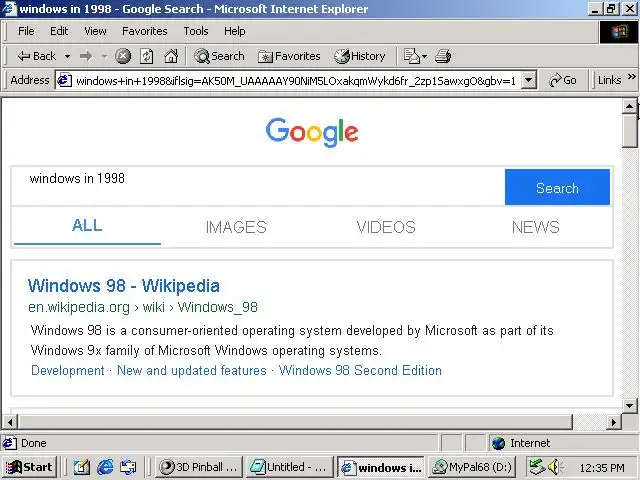Click the horizontal scrollbar right arrow
640x480 pixels.
[x=613, y=422]
